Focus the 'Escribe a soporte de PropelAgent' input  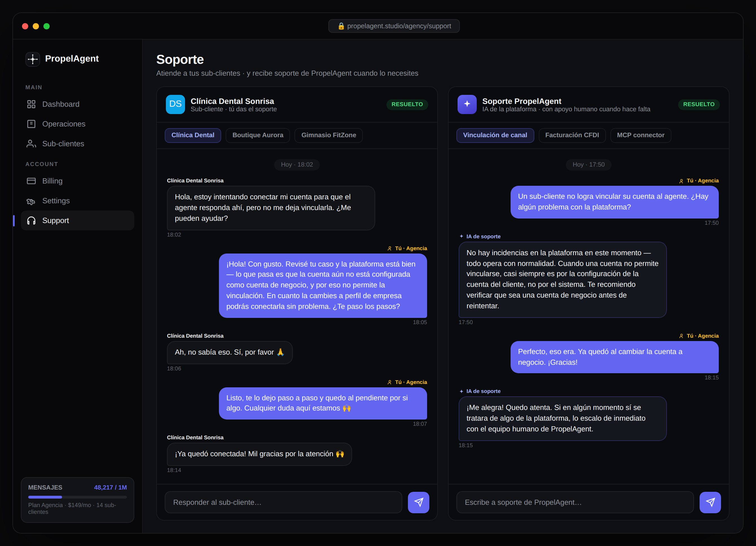(x=575, y=502)
